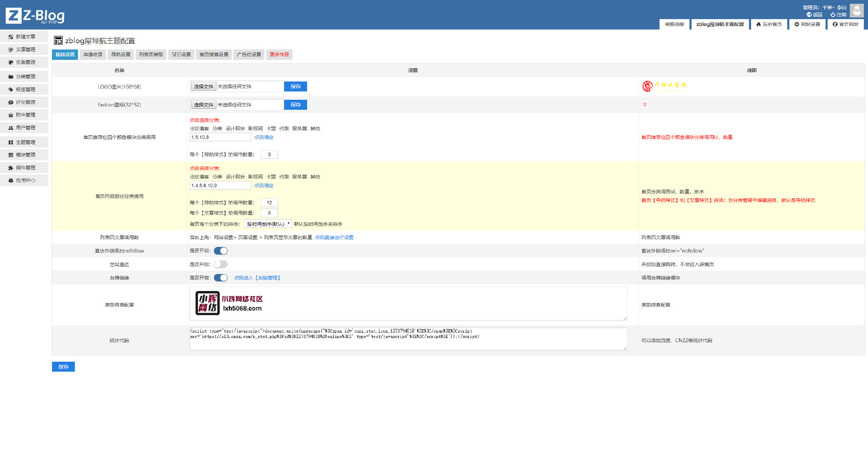Click the 导航样式 count field showing 12
Screen dimensions: 868x449
(269, 203)
